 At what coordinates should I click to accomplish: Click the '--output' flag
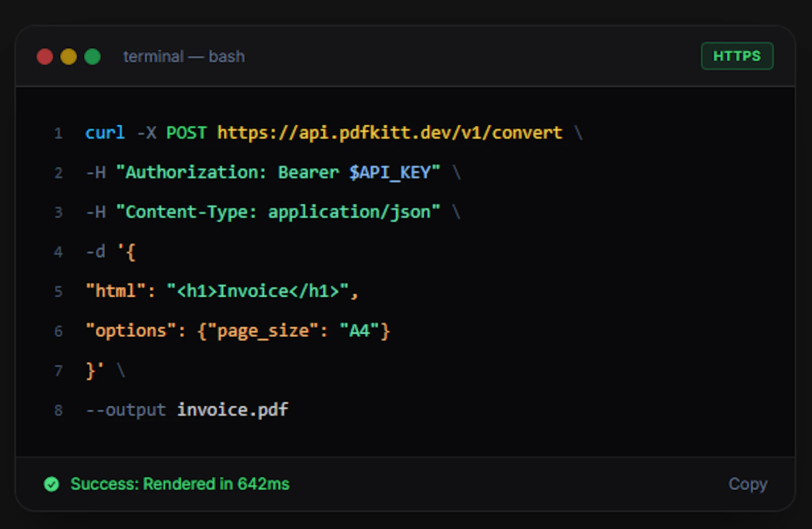coord(126,410)
